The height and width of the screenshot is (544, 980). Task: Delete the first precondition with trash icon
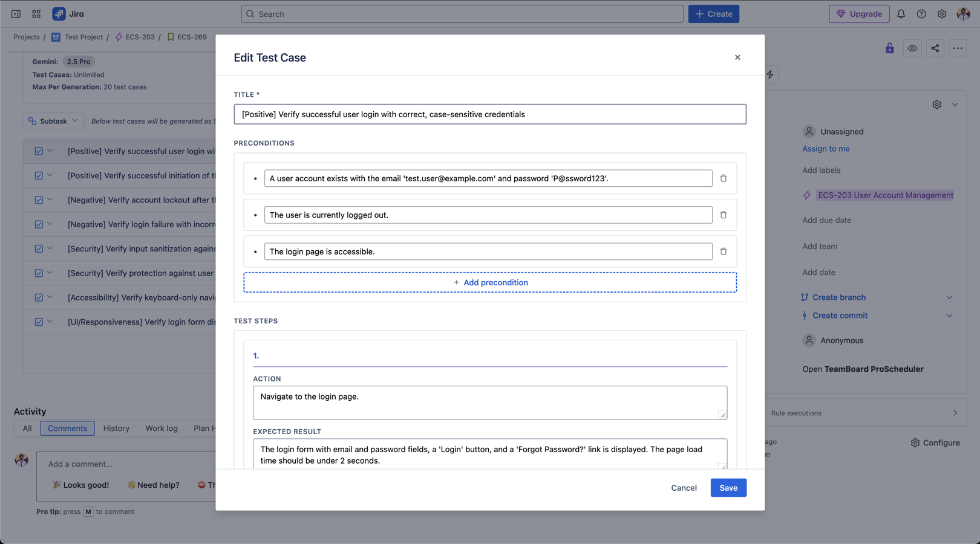tap(723, 178)
